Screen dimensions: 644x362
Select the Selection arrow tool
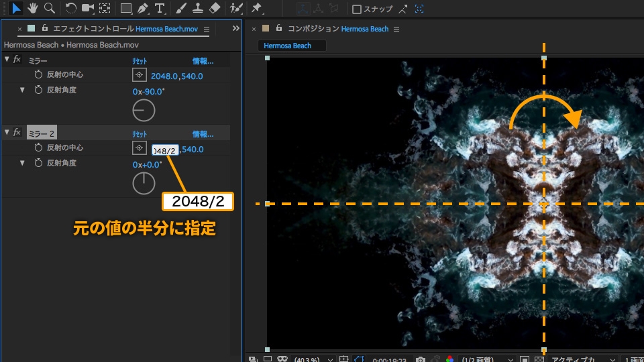15,8
